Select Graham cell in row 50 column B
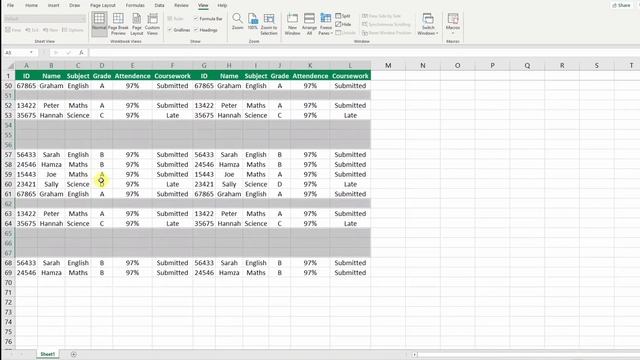The image size is (640, 360). pyautogui.click(x=51, y=86)
